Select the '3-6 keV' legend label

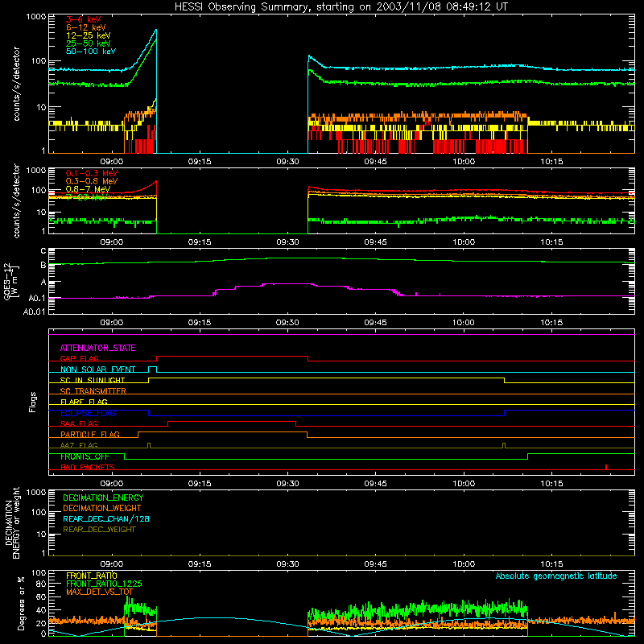tap(83, 19)
